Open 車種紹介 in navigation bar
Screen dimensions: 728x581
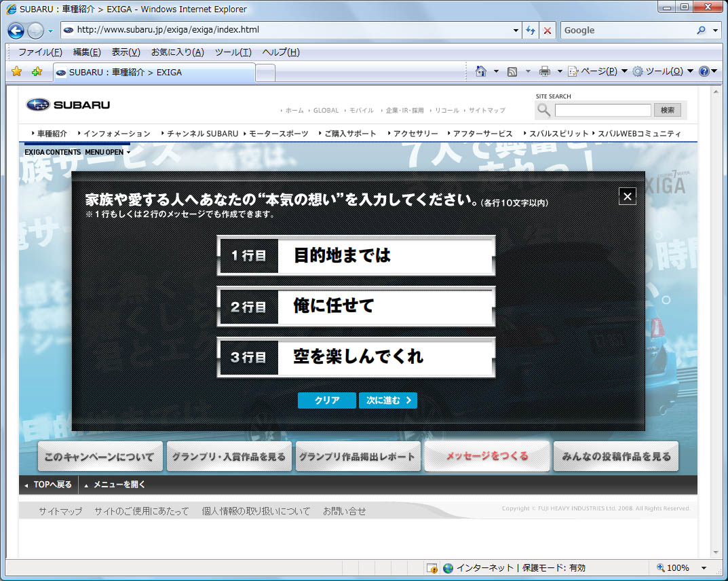click(x=52, y=134)
